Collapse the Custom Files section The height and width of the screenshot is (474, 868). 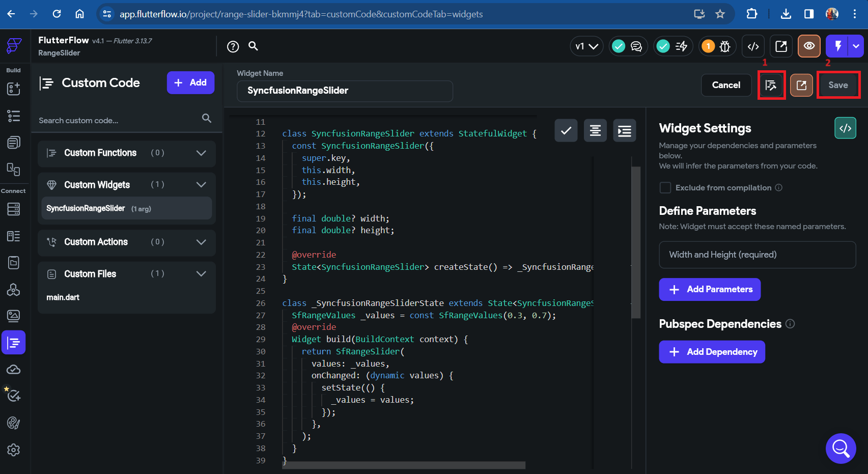click(201, 274)
